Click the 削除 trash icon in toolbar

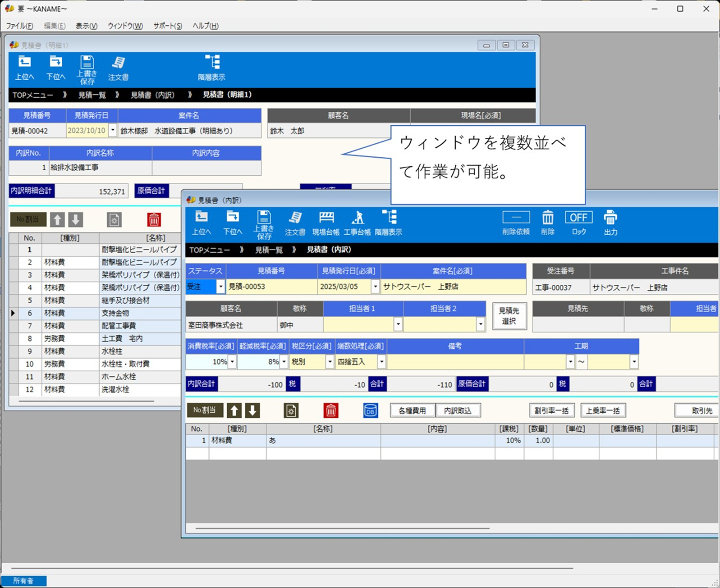pos(547,223)
